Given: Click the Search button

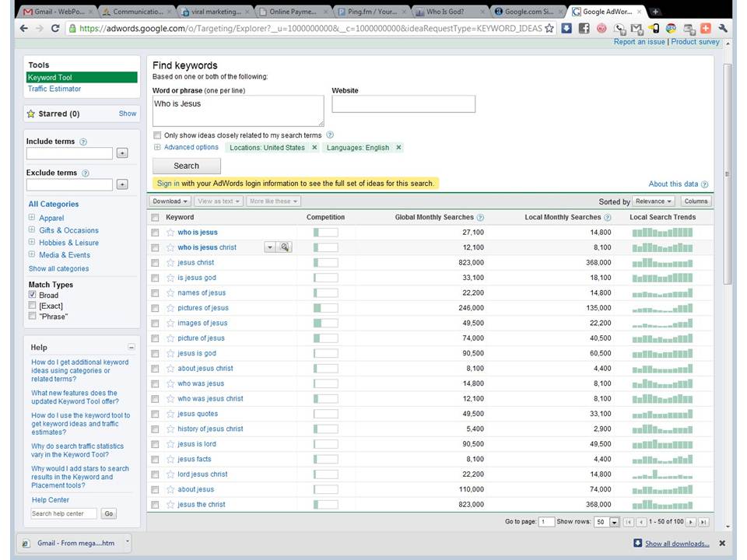Looking at the screenshot, I should [x=186, y=166].
